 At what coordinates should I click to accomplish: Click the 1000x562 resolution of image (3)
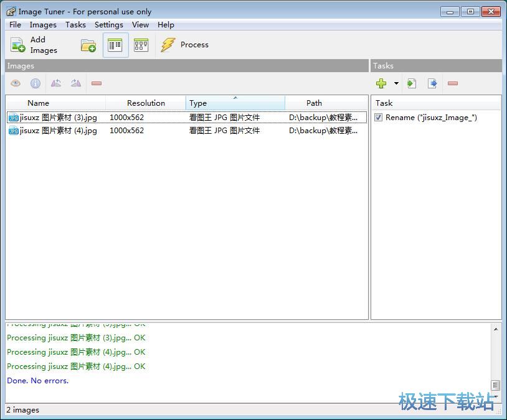127,117
